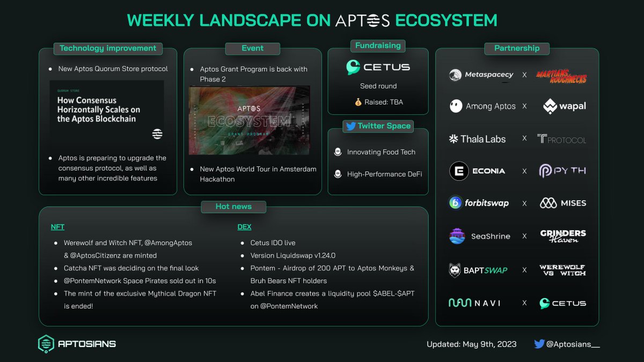644x362 pixels.
Task: Select the Technology improvement header
Action: 108,48
